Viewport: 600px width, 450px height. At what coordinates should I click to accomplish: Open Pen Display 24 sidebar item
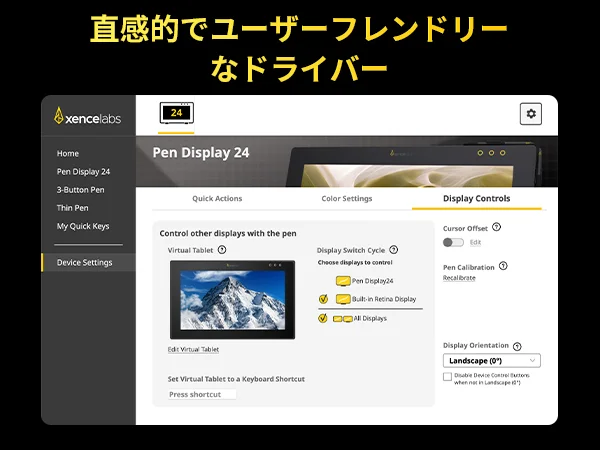(x=83, y=172)
